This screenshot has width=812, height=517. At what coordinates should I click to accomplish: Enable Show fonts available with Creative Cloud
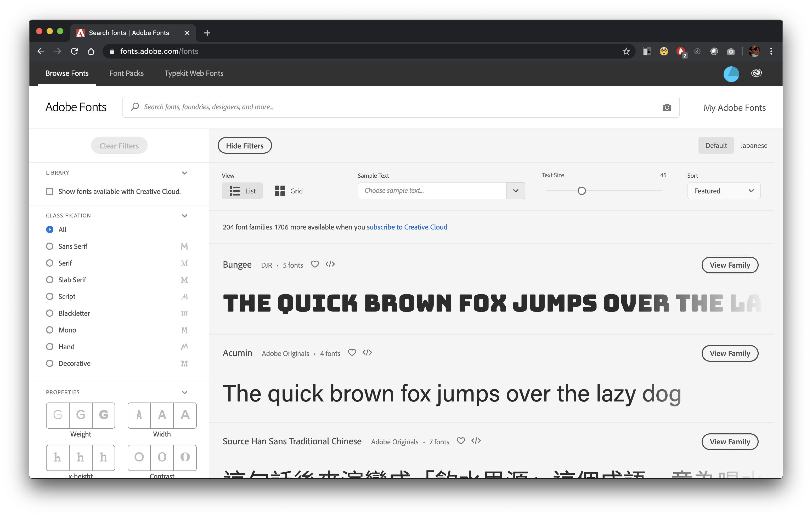click(x=49, y=191)
